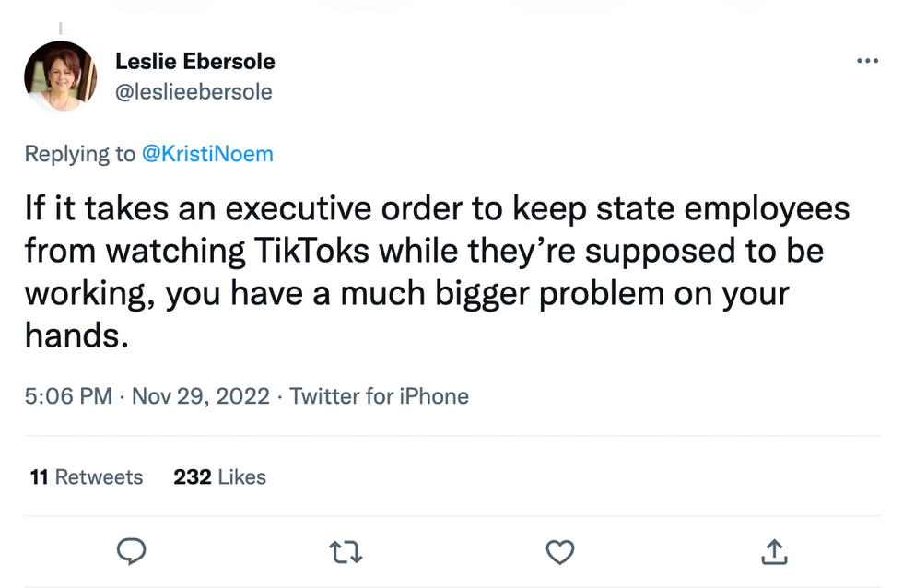The height and width of the screenshot is (588, 903).
Task: Click the thread line above the avatar
Action: tap(60, 29)
